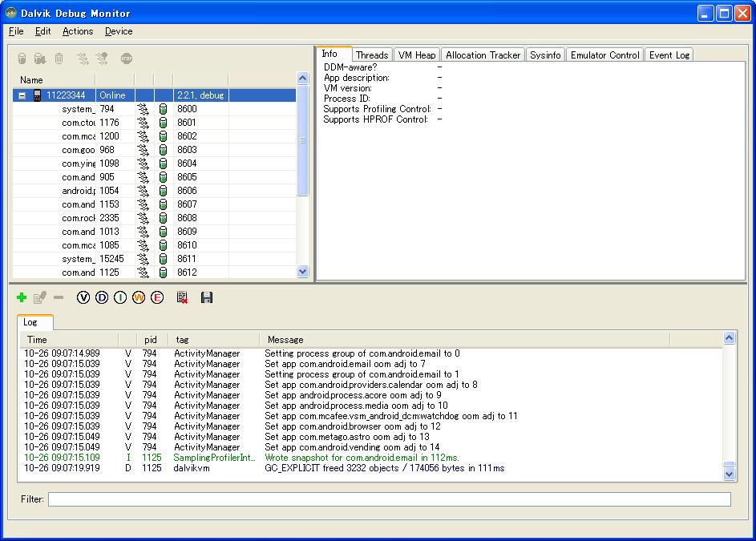Viewport: 756px width, 541px height.
Task: Click the Clear Log icon
Action: 183,298
